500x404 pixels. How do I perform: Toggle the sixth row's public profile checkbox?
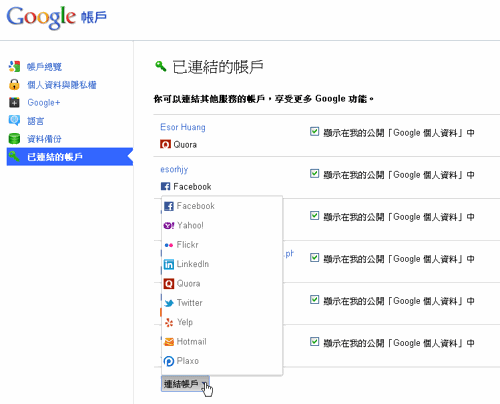[x=314, y=341]
